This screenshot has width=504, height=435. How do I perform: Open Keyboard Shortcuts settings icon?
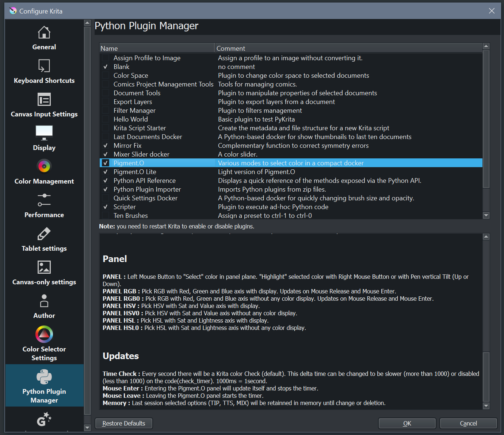(44, 66)
